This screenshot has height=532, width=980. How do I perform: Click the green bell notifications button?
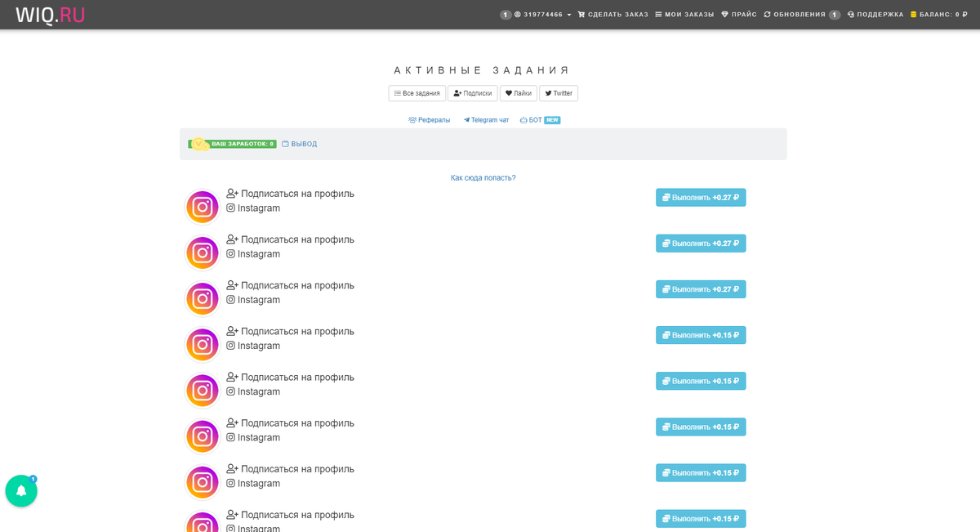pos(21,490)
